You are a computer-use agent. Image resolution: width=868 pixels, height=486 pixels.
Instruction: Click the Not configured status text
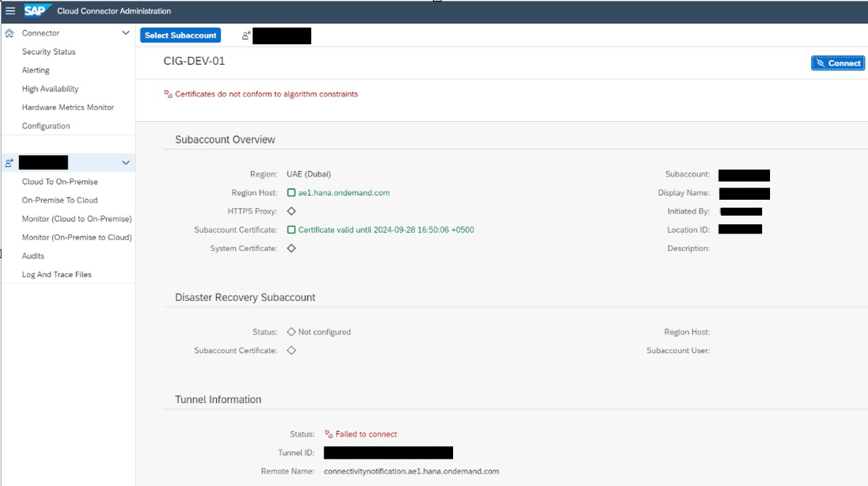click(x=324, y=332)
